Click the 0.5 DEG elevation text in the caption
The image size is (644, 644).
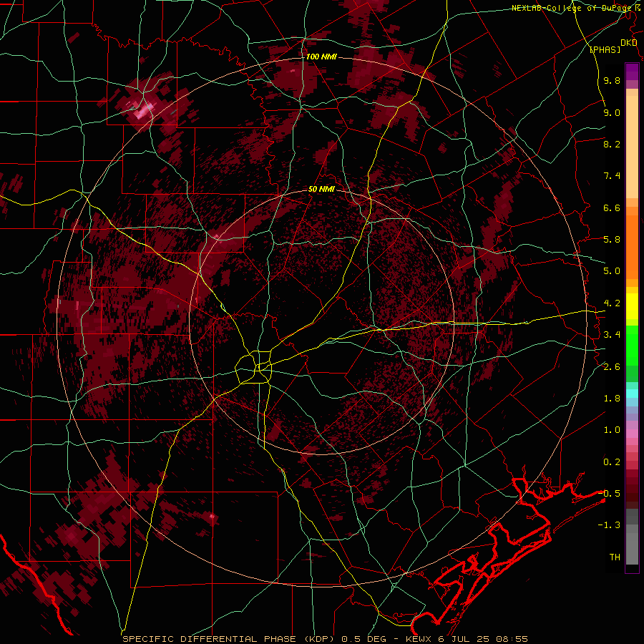tap(364, 639)
